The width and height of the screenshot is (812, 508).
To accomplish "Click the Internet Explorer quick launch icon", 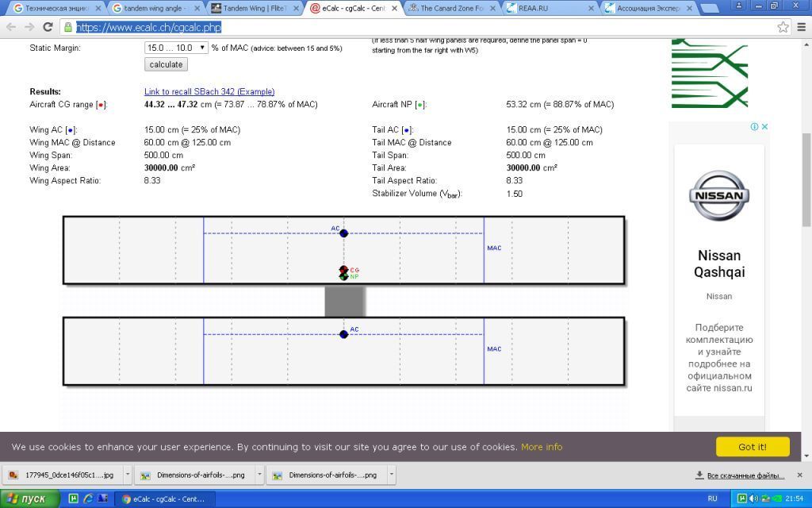I will pyautogui.click(x=88, y=498).
